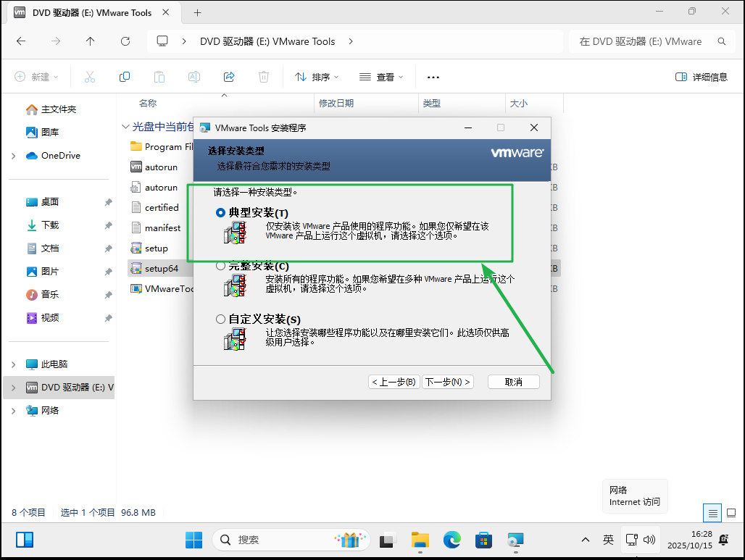The height and width of the screenshot is (560, 745).
Task: Sort by 类型 column header
Action: tap(431, 103)
